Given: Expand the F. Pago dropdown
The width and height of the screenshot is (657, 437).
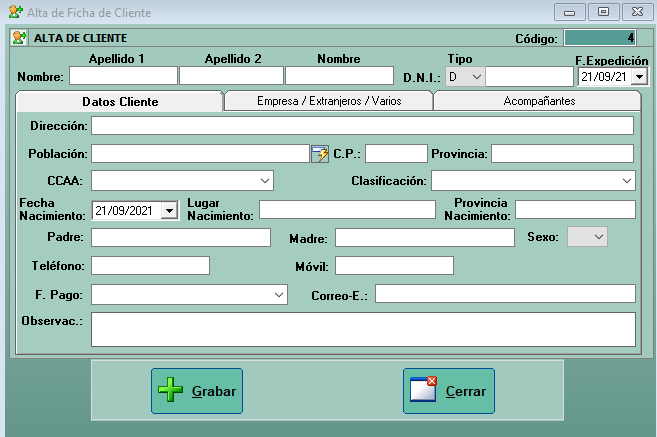Looking at the screenshot, I should pyautogui.click(x=279, y=295).
